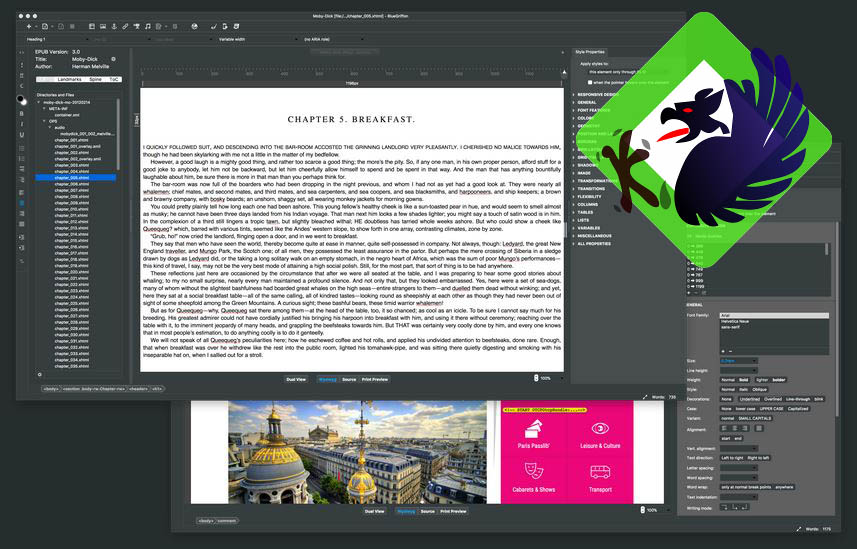
Task: Click the Italic I icon in left sidebar
Action: click(x=22, y=124)
